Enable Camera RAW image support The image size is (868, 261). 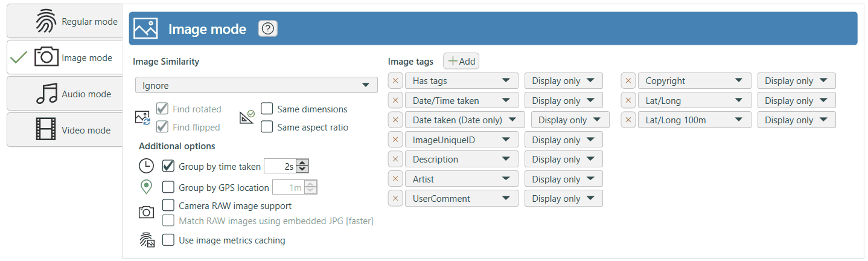[x=168, y=205]
